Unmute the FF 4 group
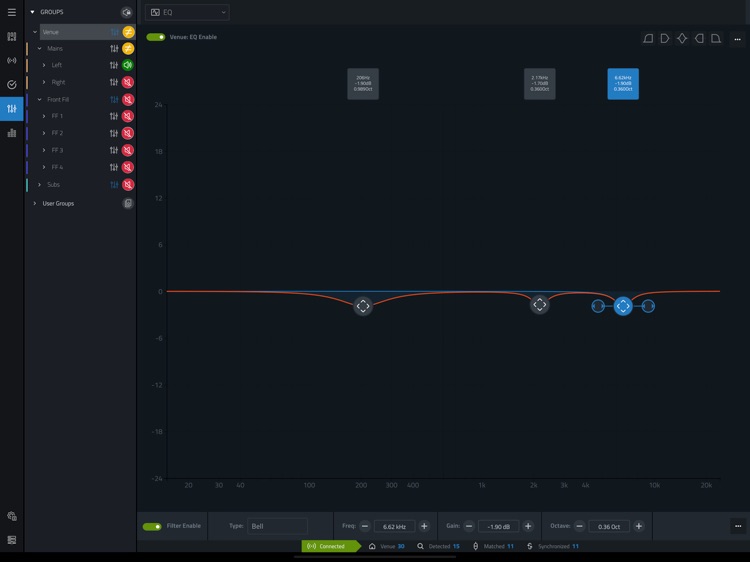Screen dimensions: 750x562 pos(128,167)
